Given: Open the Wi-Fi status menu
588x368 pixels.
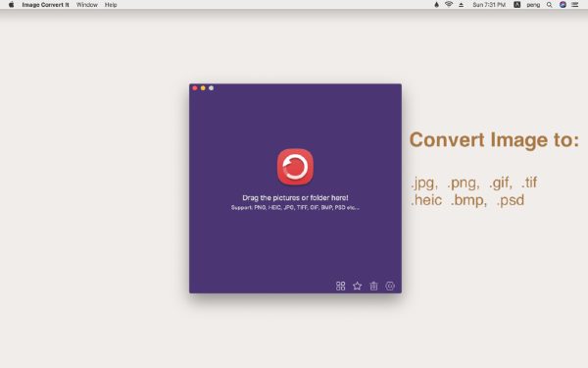Looking at the screenshot, I should 449,5.
